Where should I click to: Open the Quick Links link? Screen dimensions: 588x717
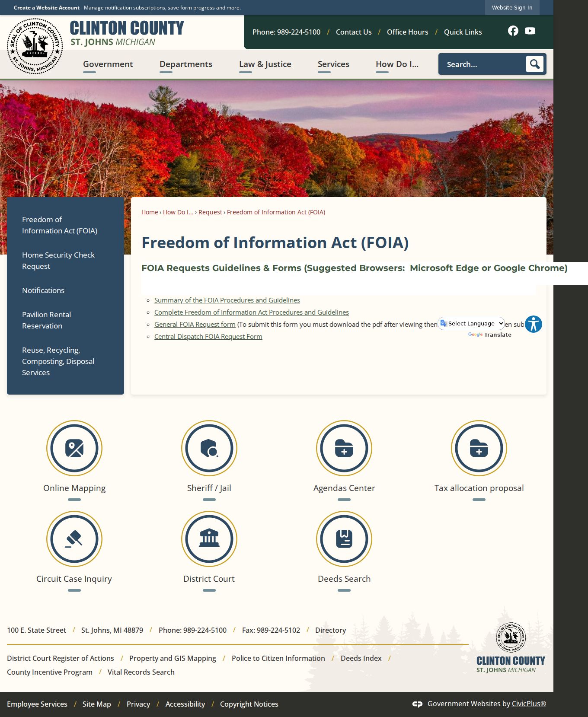pyautogui.click(x=463, y=32)
